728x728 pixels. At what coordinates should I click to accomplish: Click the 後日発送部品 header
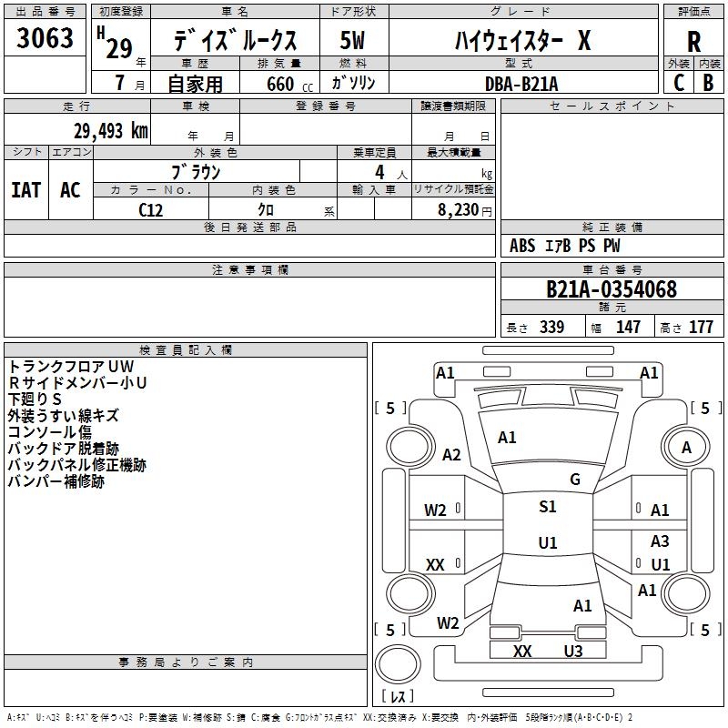point(249,227)
